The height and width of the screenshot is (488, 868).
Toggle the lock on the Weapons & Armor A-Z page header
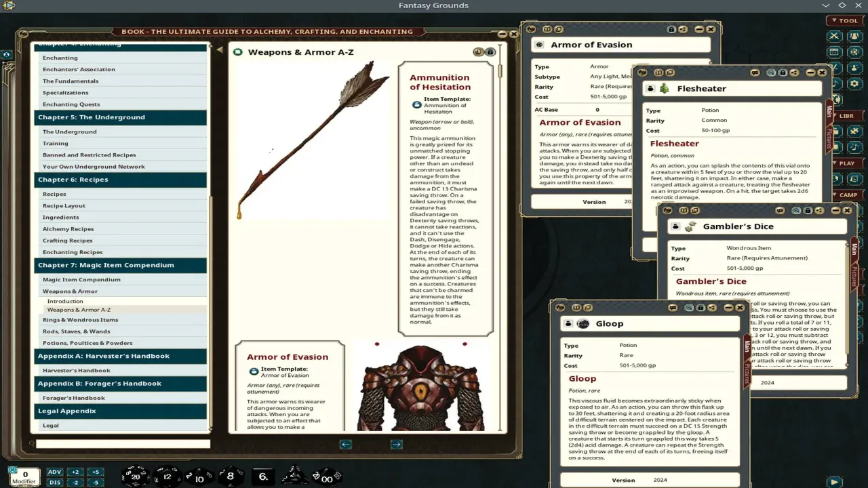coord(490,52)
